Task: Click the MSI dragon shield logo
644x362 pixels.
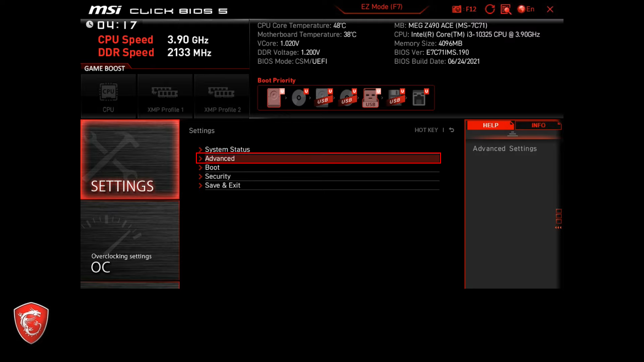Action: coord(31,323)
